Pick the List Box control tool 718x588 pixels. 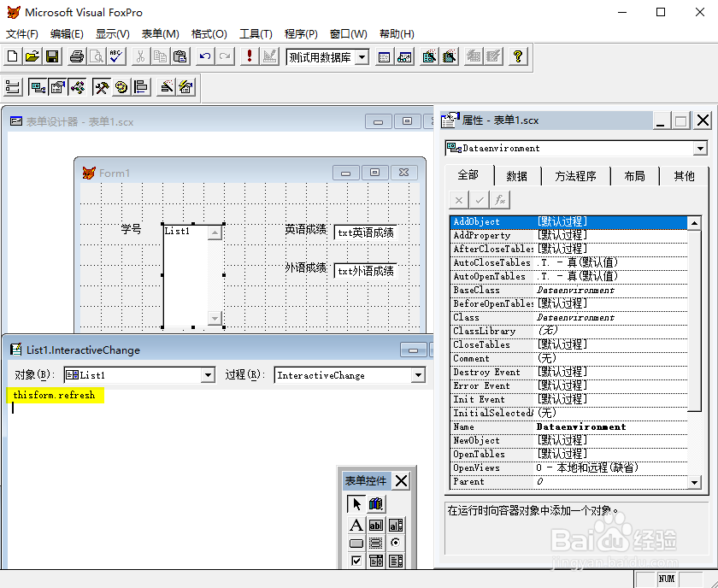pyautogui.click(x=396, y=561)
